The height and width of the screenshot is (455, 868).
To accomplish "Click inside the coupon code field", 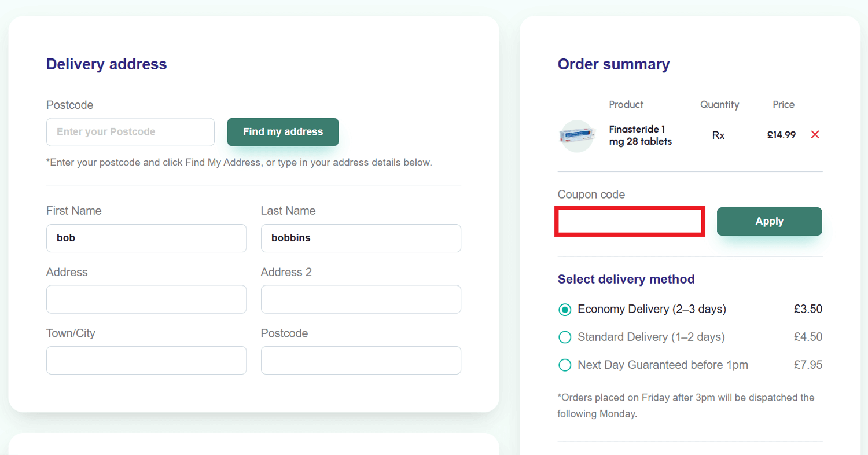I will tap(630, 221).
